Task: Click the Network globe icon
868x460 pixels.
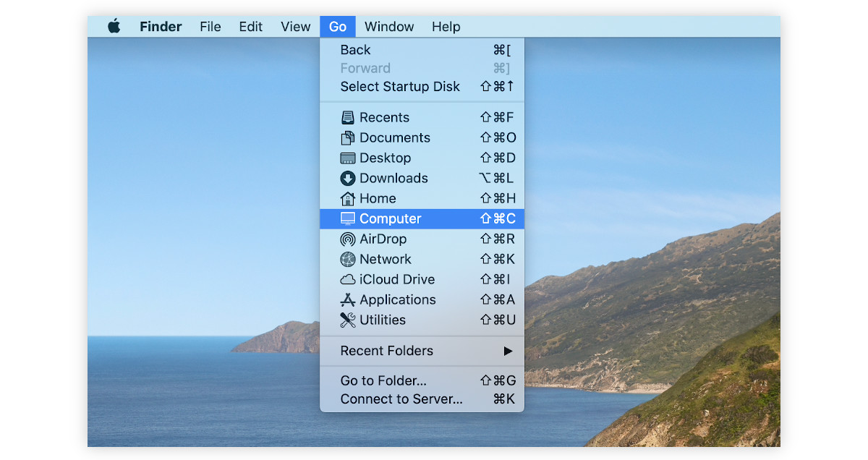Action: (x=349, y=259)
